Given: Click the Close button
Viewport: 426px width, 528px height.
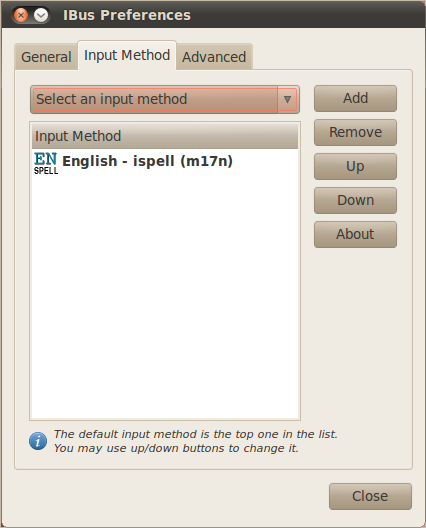Looking at the screenshot, I should [x=370, y=496].
